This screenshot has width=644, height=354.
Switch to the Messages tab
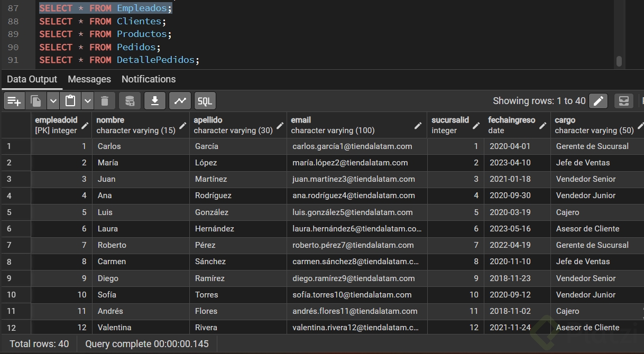coord(89,79)
